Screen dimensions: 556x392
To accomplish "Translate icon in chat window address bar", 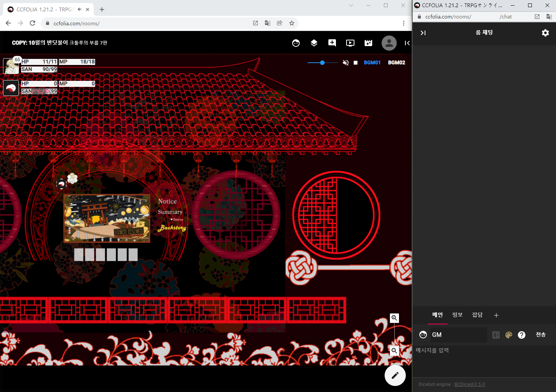I will coord(549,17).
